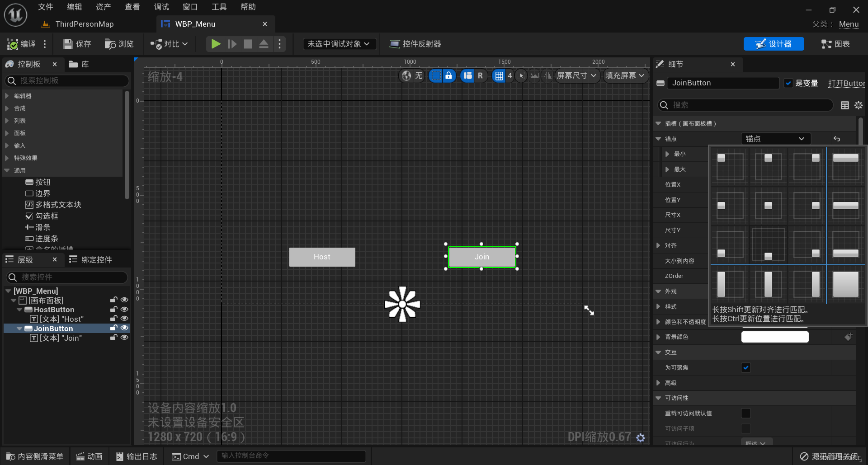Open the Widget Reflector (控件反射器)
868x465 pixels.
415,44
